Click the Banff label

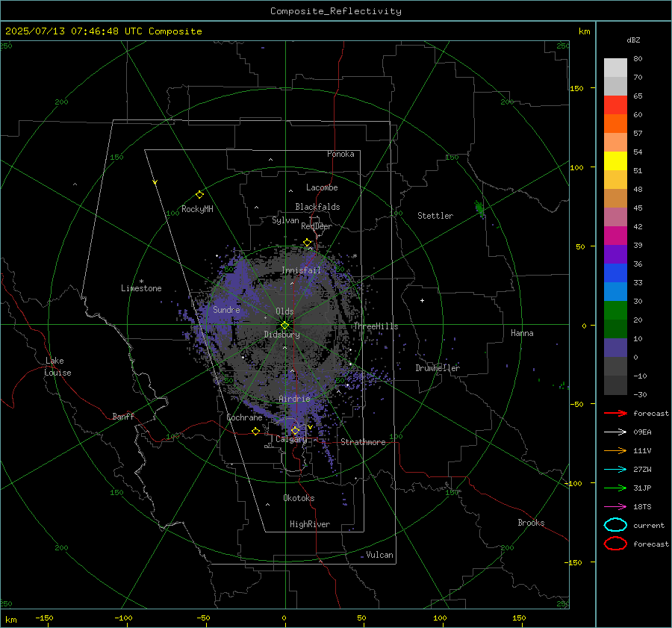pyautogui.click(x=123, y=416)
